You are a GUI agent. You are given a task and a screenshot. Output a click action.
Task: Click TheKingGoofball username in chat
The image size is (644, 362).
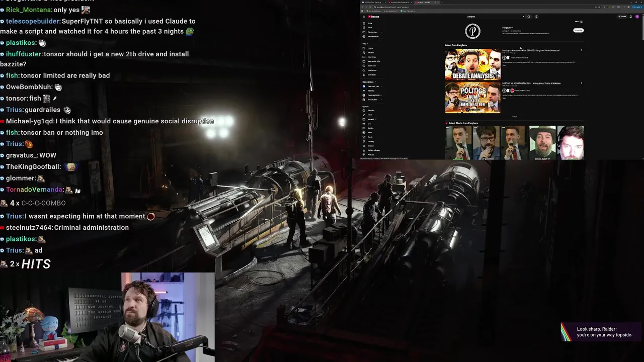(33, 166)
